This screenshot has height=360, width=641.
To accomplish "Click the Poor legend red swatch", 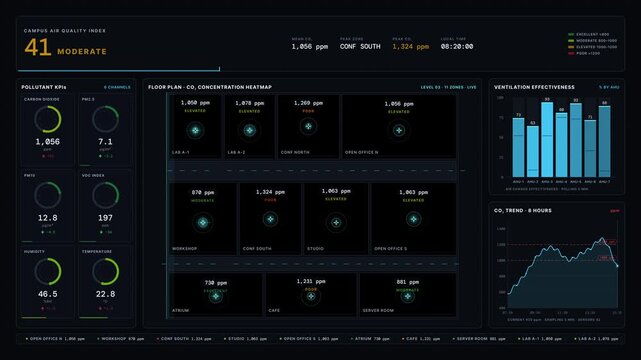I will pos(571,53).
